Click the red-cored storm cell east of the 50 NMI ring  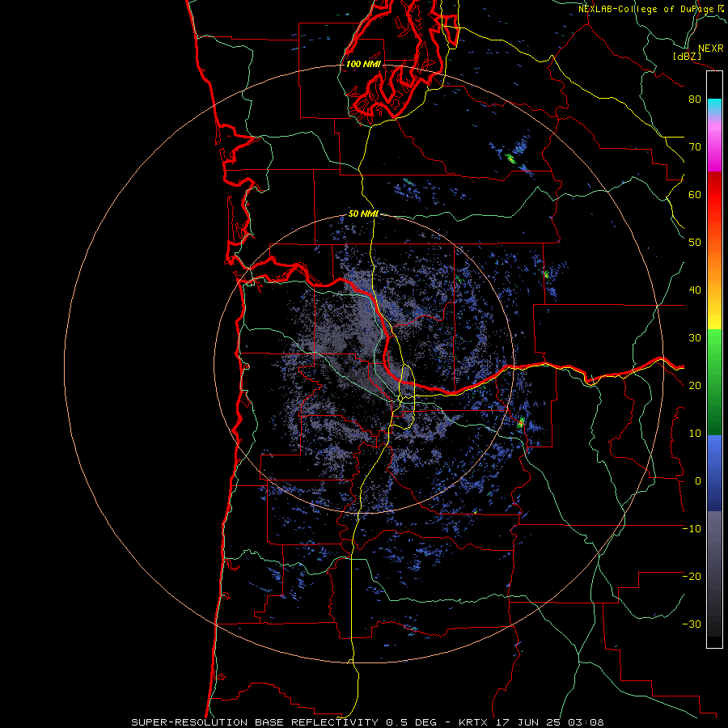pyautogui.click(x=521, y=422)
